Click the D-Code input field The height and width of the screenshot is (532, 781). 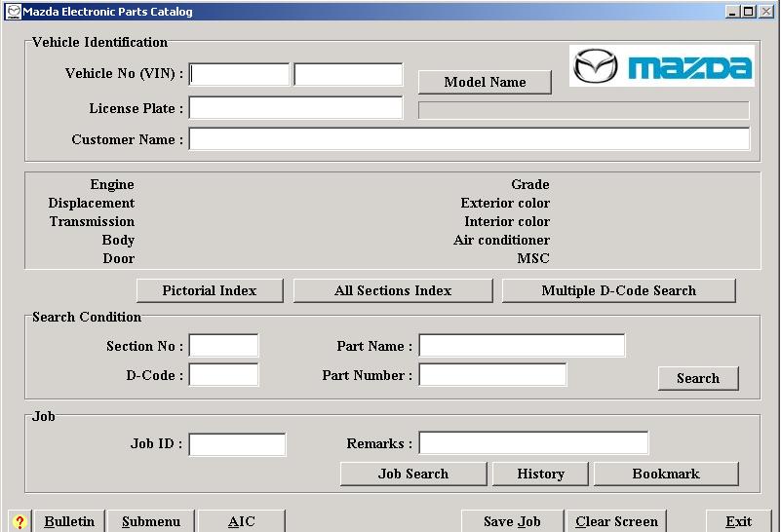[x=223, y=375]
